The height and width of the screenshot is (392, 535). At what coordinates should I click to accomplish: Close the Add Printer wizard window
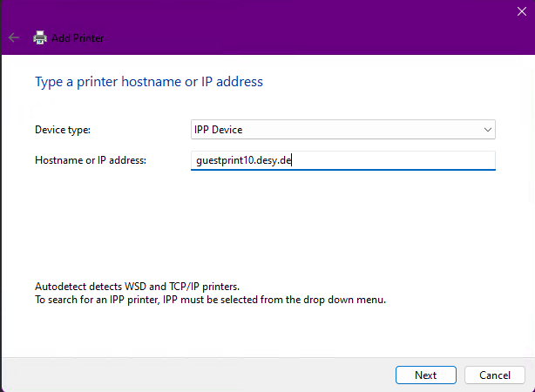tap(522, 10)
